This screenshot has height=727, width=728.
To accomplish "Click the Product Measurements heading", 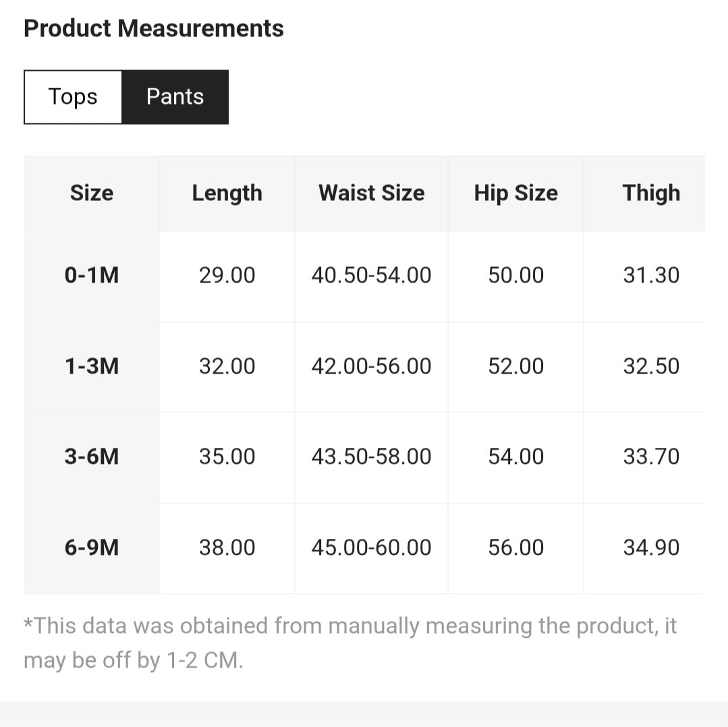I will pos(154,28).
